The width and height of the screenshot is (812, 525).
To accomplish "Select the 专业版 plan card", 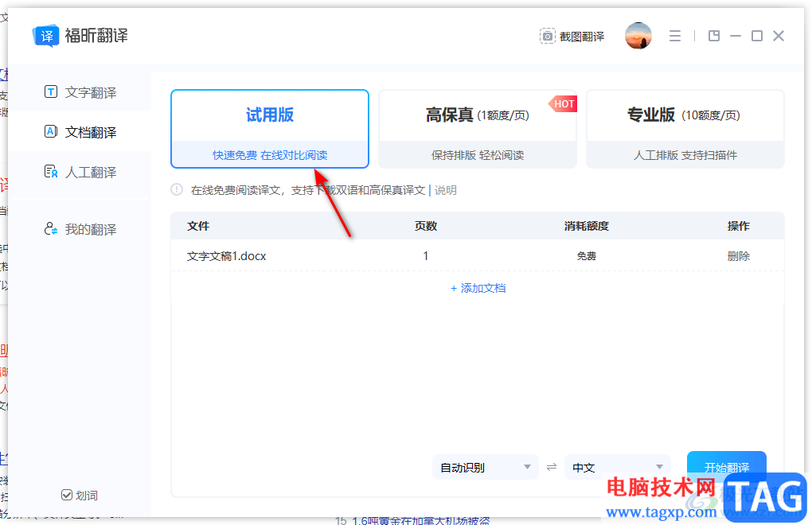I will (685, 129).
